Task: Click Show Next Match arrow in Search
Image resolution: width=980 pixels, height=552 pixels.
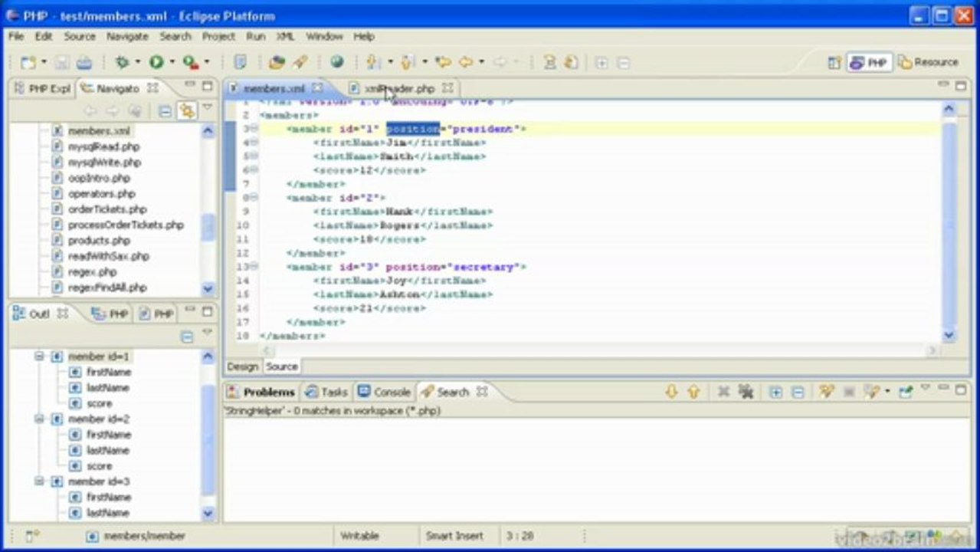Action: (x=671, y=392)
